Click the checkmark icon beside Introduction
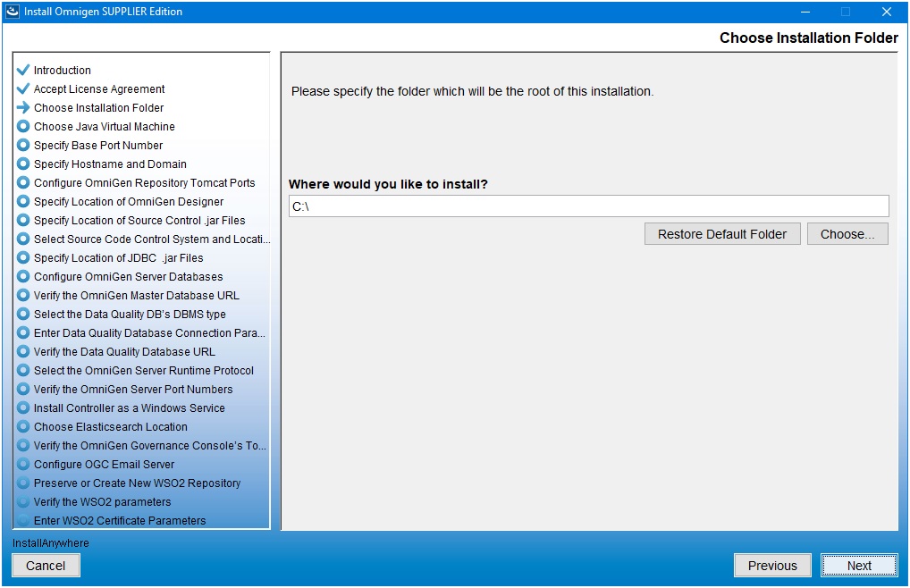This screenshot has width=910, height=588. click(x=23, y=71)
